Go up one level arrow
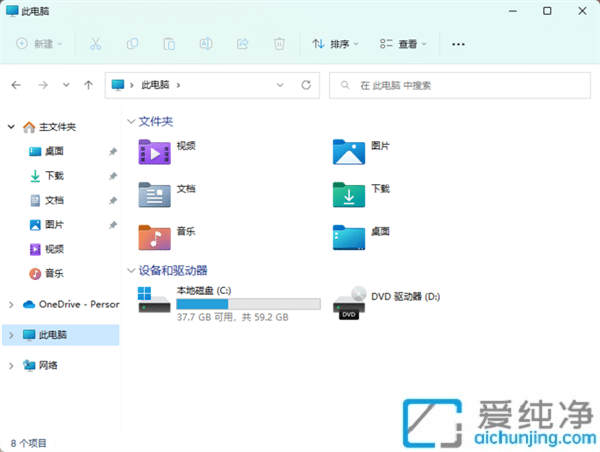Viewport: 600px width, 452px height. point(88,85)
